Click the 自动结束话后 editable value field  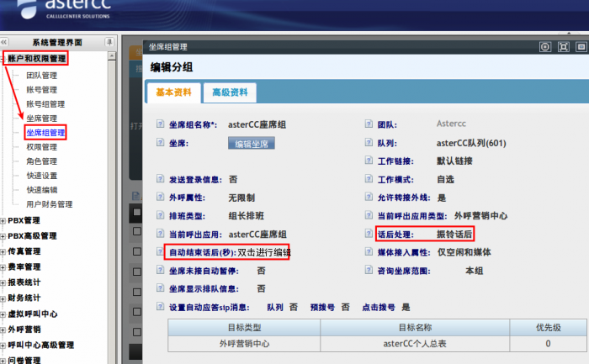264,252
